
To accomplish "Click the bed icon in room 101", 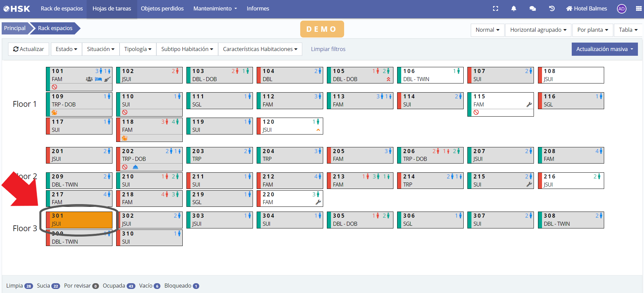I will click(98, 79).
